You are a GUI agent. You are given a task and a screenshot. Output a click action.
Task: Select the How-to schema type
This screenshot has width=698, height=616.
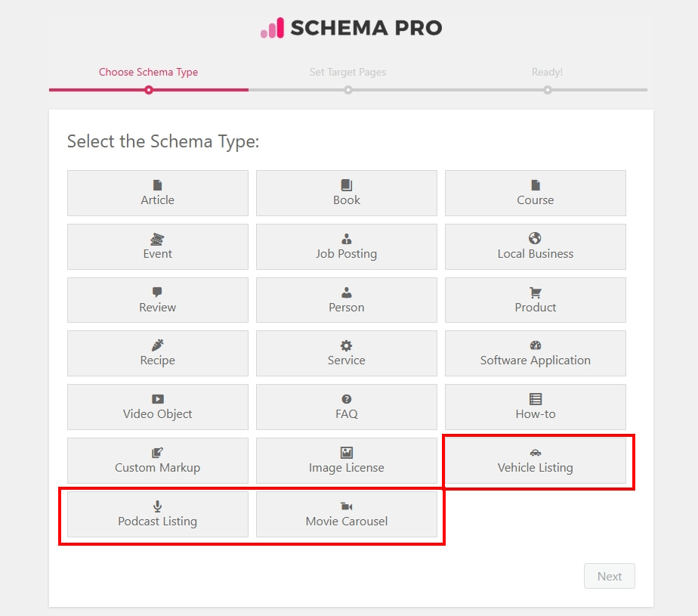pos(536,407)
